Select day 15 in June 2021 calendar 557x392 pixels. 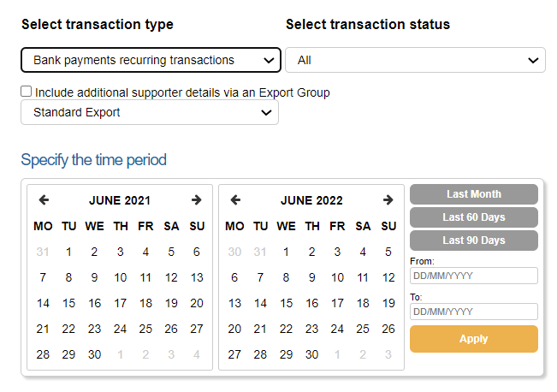[x=68, y=303]
